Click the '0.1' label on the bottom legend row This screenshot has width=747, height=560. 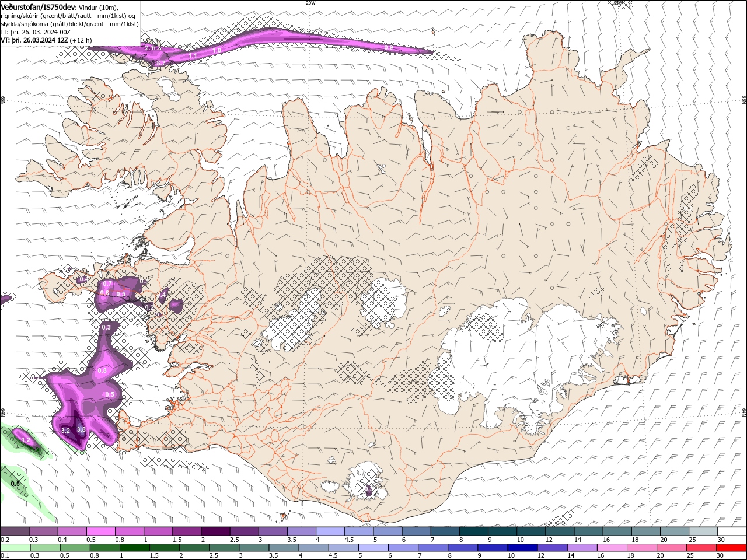pos(5,556)
